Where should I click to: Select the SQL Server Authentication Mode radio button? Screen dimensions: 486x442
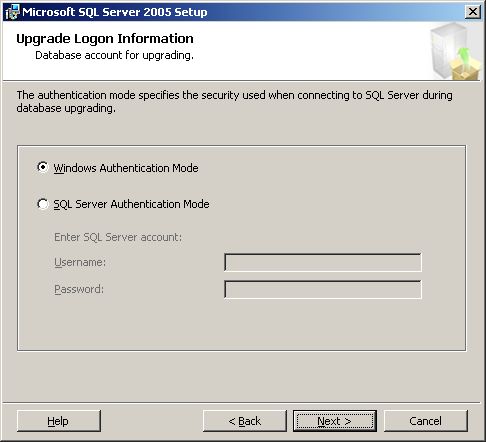coord(43,204)
